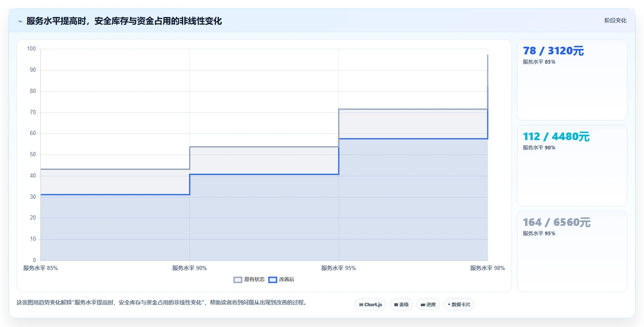
Task: Click the 服务水平 95% card caption
Action: 539,234
